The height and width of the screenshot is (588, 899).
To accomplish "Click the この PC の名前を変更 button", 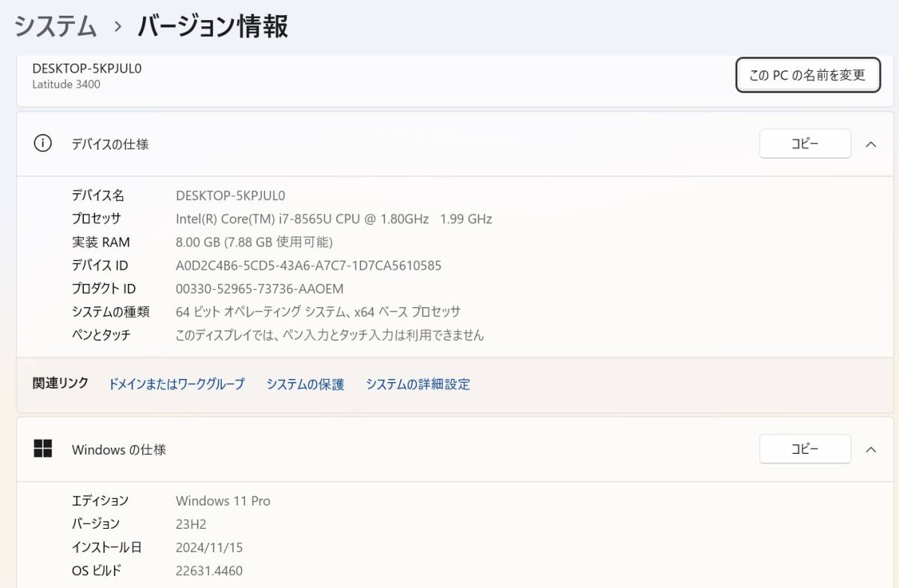I will click(x=808, y=75).
